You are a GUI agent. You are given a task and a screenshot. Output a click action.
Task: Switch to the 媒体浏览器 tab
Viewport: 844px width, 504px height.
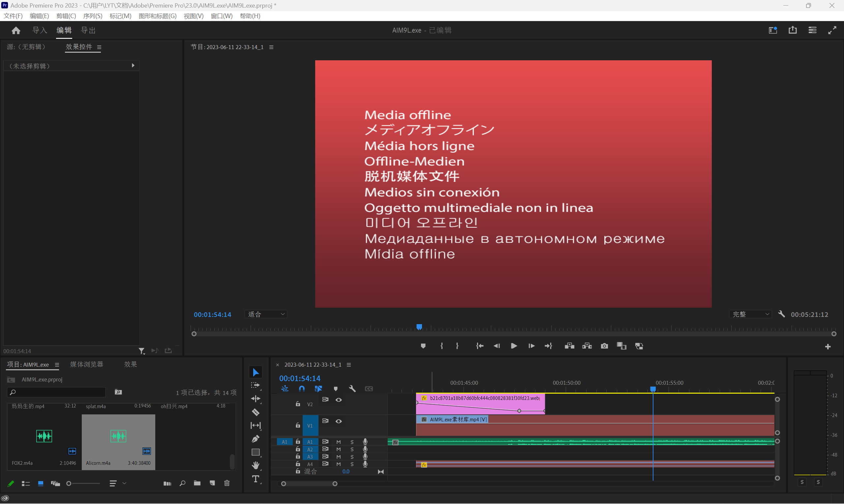(86, 364)
